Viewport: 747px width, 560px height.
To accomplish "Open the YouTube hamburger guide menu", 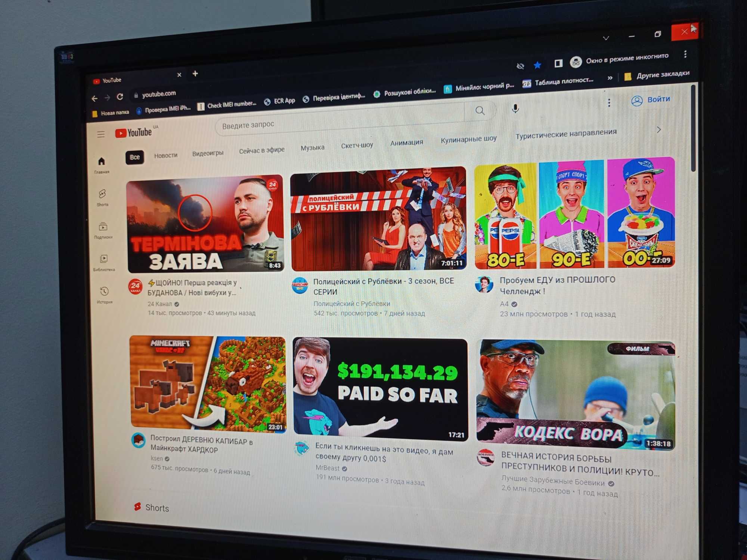I will click(101, 134).
